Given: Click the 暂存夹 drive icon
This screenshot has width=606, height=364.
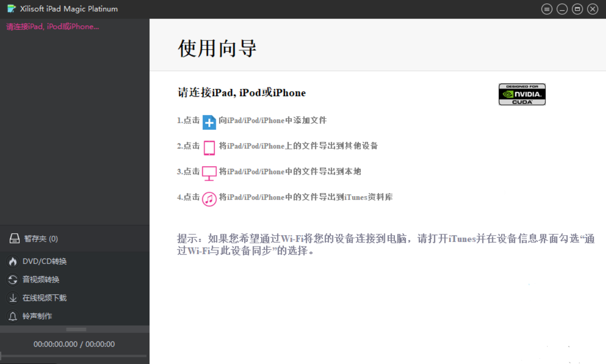Looking at the screenshot, I should point(15,239).
